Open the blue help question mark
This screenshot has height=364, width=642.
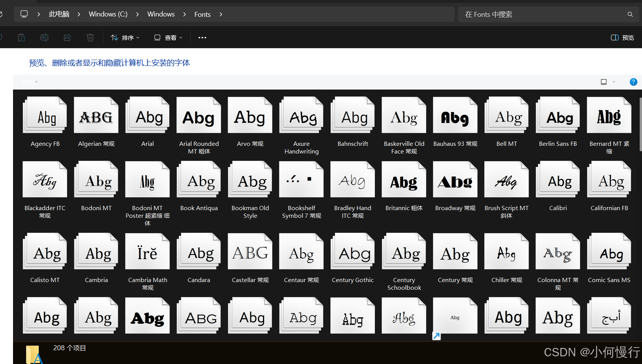pos(634,82)
